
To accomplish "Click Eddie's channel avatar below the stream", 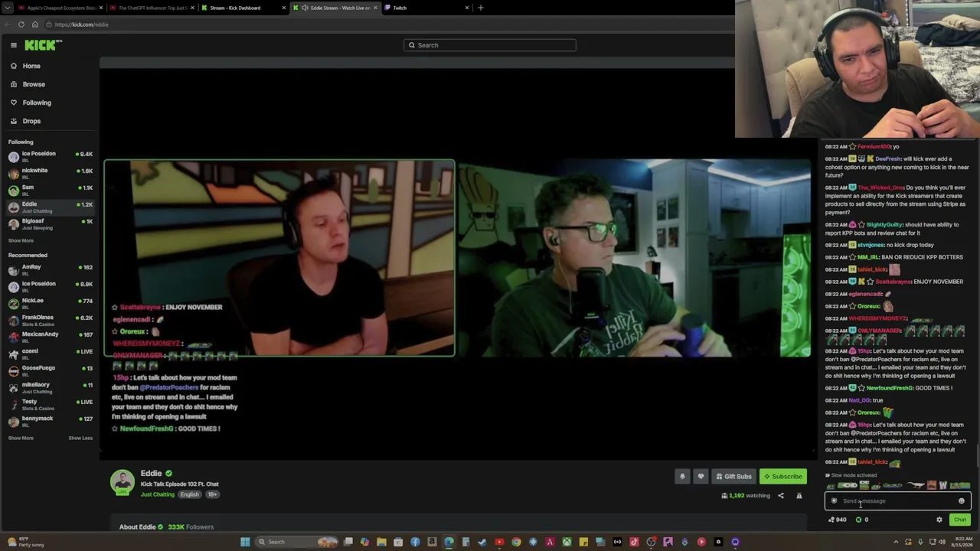I will pyautogui.click(x=122, y=483).
